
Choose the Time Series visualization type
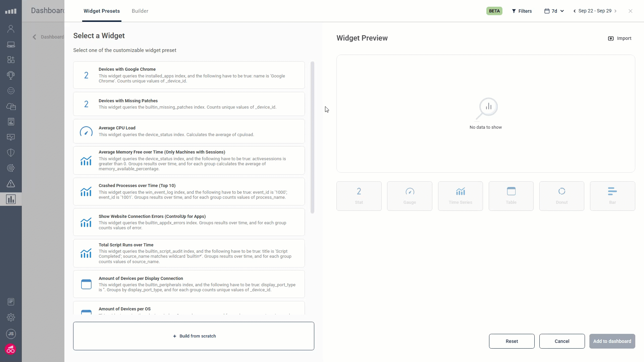460,196
